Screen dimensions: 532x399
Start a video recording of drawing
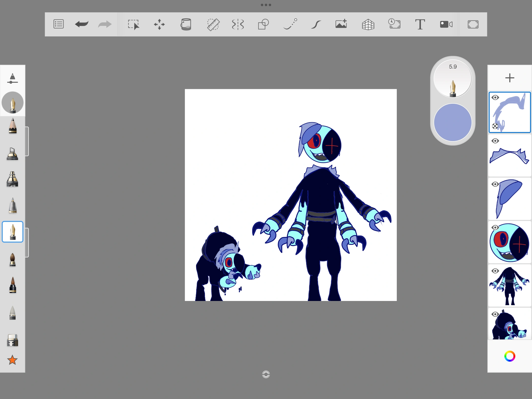pyautogui.click(x=446, y=24)
